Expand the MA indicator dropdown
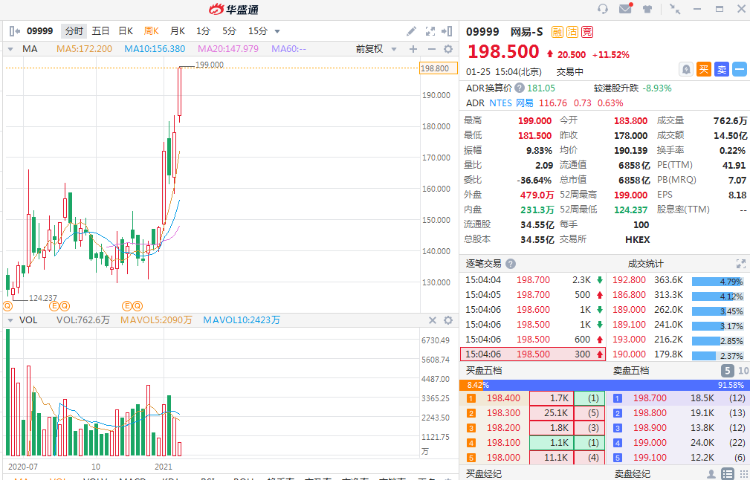The height and width of the screenshot is (480, 750). point(11,49)
